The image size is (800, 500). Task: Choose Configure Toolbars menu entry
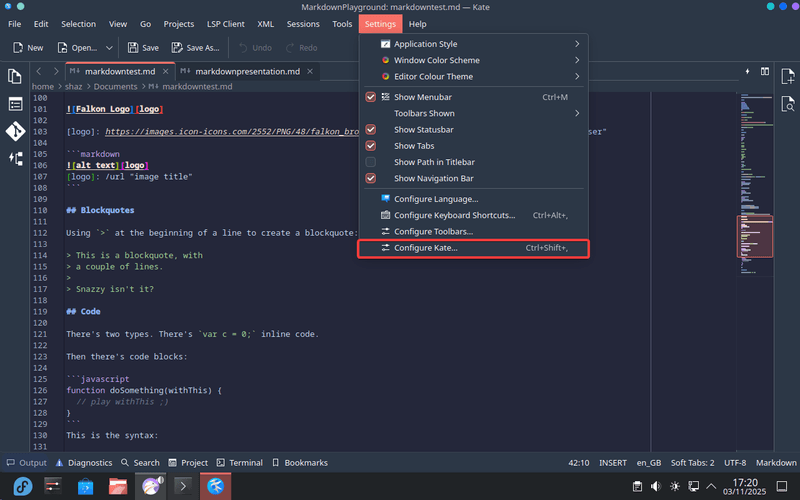[x=474, y=232]
